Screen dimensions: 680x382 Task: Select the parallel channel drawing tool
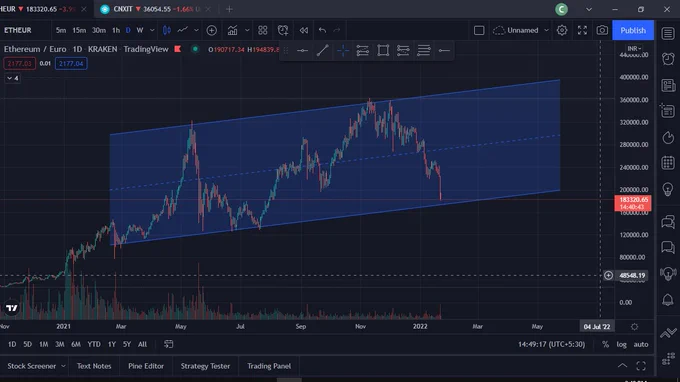coord(363,51)
